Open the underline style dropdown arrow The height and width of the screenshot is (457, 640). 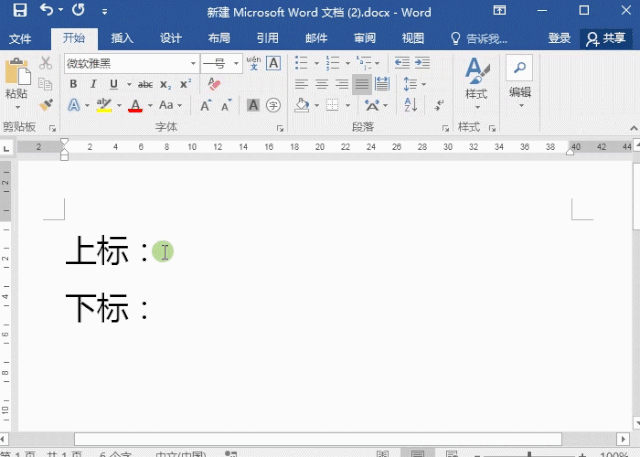[129, 84]
